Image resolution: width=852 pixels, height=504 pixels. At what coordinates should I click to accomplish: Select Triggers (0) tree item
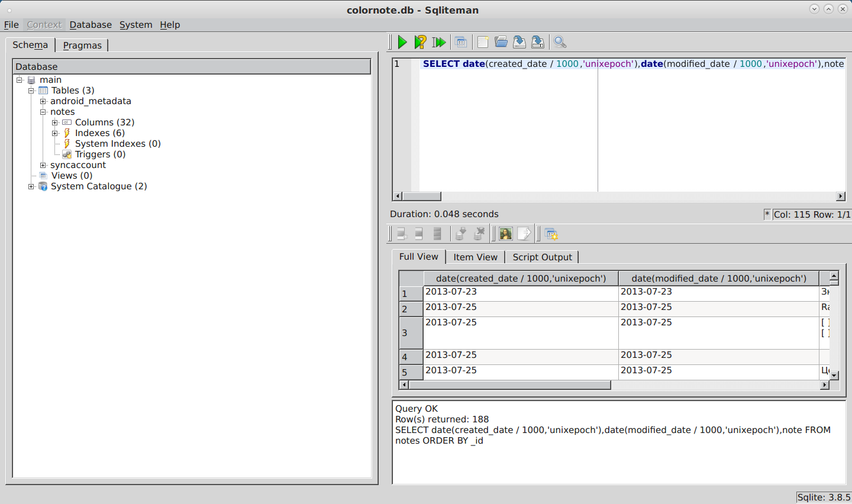(x=100, y=154)
